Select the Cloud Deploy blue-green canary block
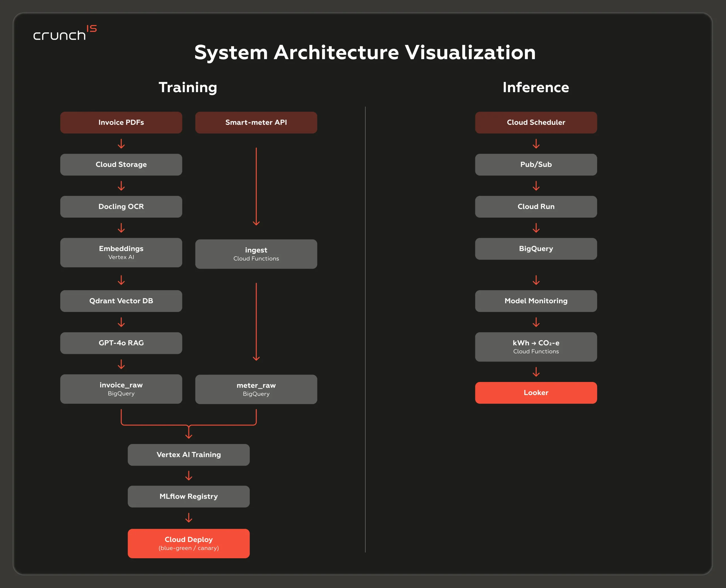Image resolution: width=726 pixels, height=588 pixels. point(189,543)
